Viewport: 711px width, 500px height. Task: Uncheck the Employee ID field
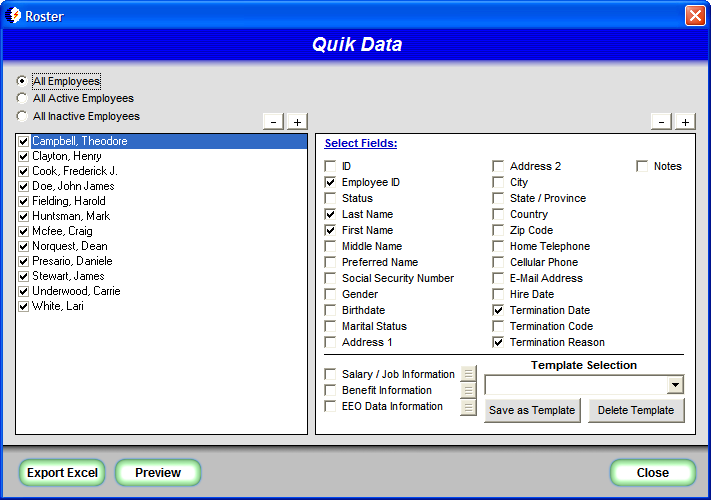click(x=330, y=182)
